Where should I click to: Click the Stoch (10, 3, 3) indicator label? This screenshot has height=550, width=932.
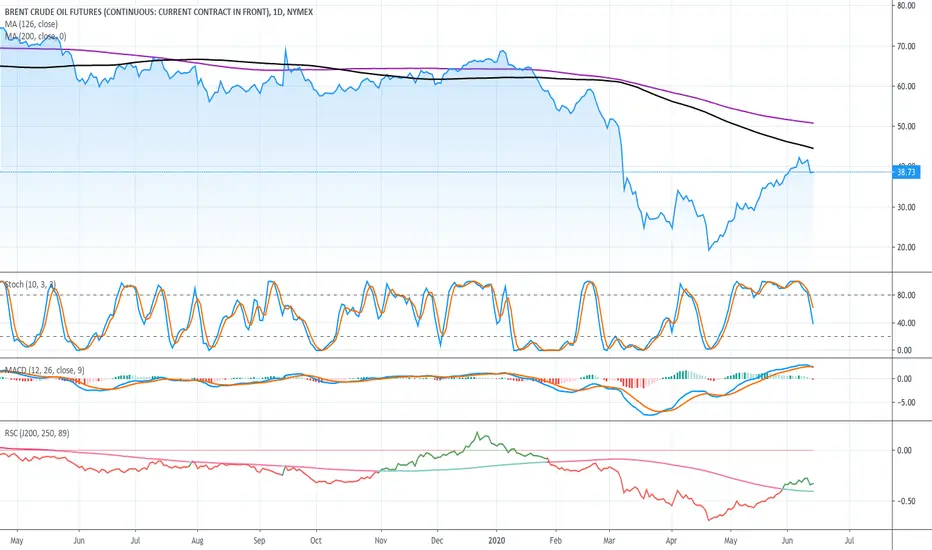[30, 284]
